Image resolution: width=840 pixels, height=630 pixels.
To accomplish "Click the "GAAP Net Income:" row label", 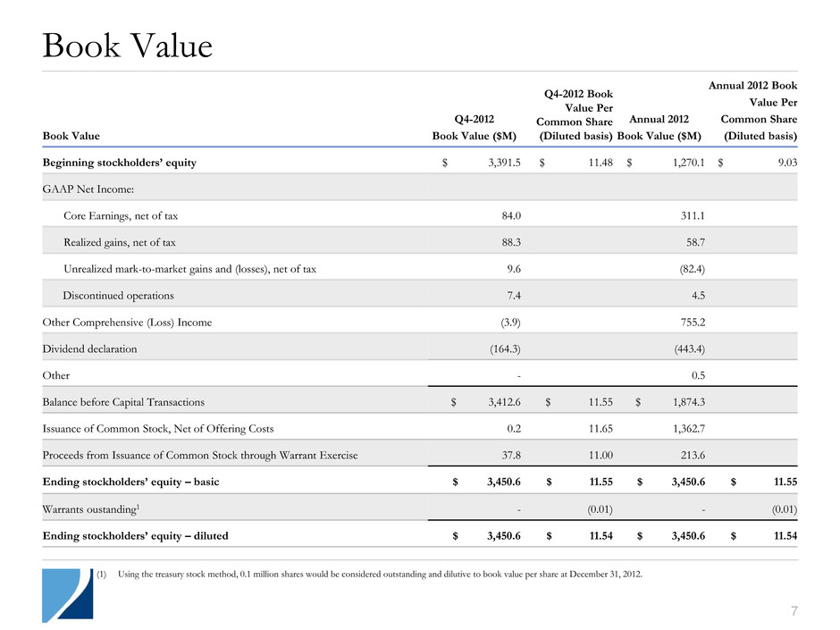I will coord(88,189).
